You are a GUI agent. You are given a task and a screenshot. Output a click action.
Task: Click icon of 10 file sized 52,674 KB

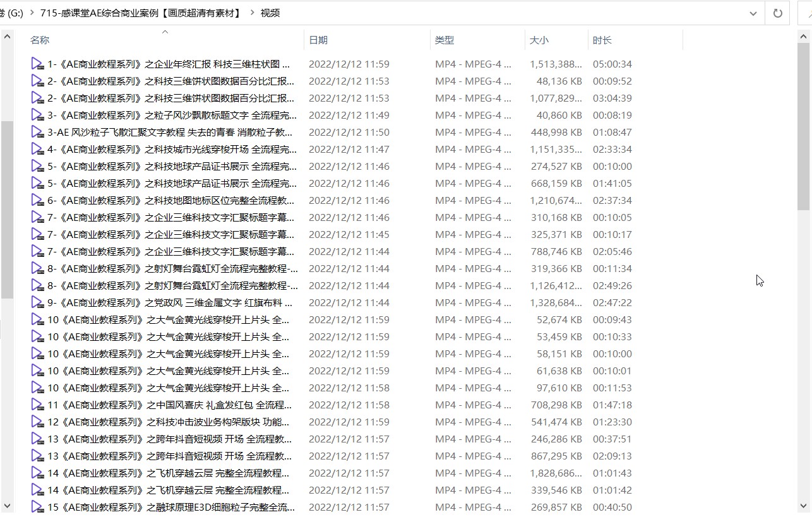pos(37,319)
